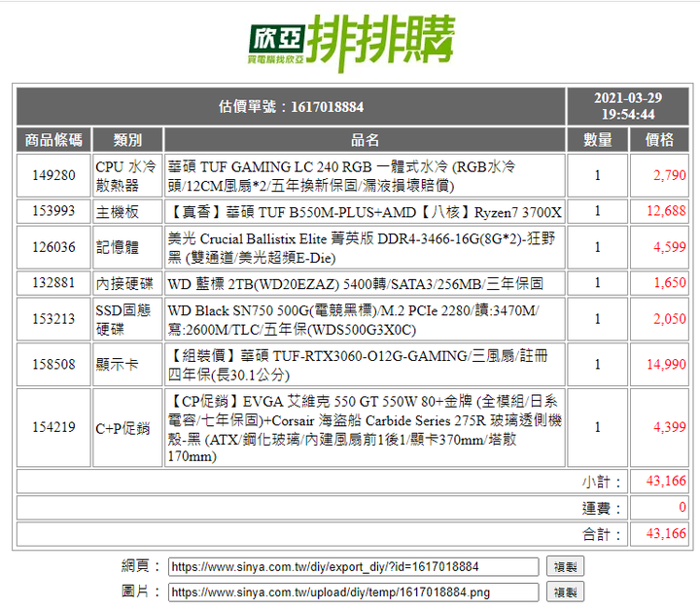Viewport: 700px width, 610px height.
Task: Click 複製 button beside 圖片 URL
Action: tap(565, 592)
